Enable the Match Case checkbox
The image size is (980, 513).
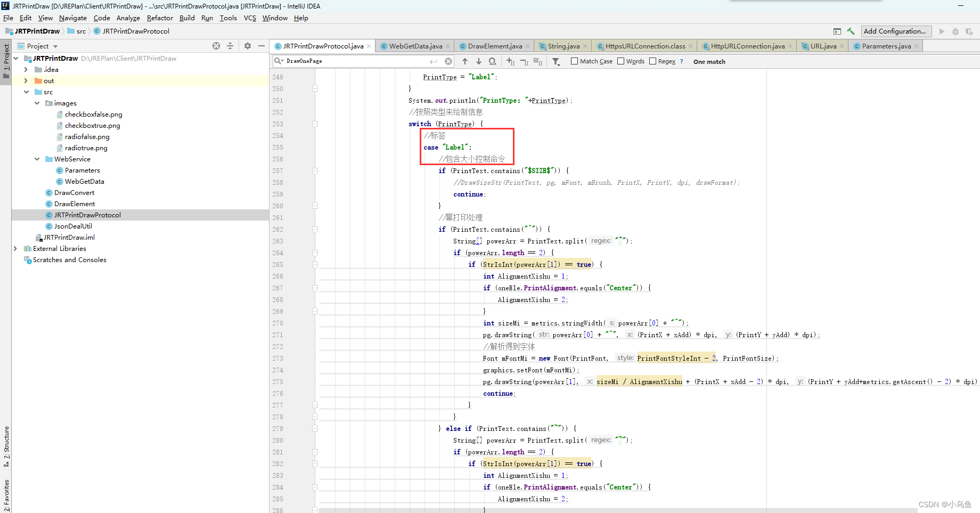574,61
